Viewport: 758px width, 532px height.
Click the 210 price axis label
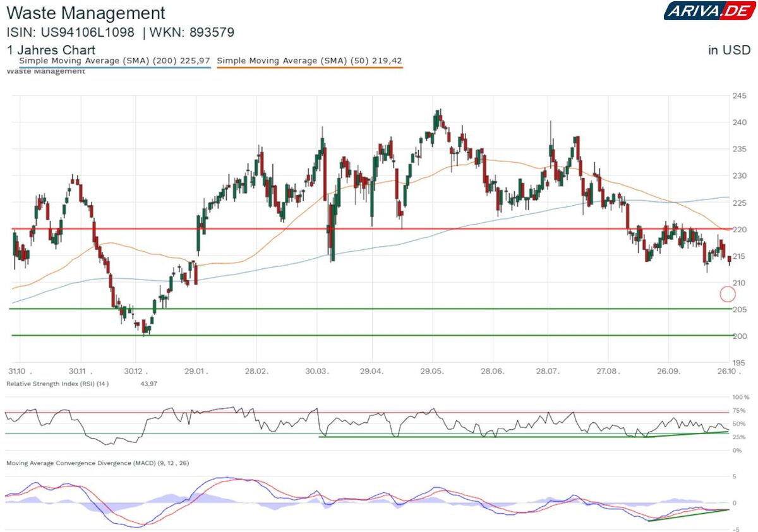coord(740,282)
